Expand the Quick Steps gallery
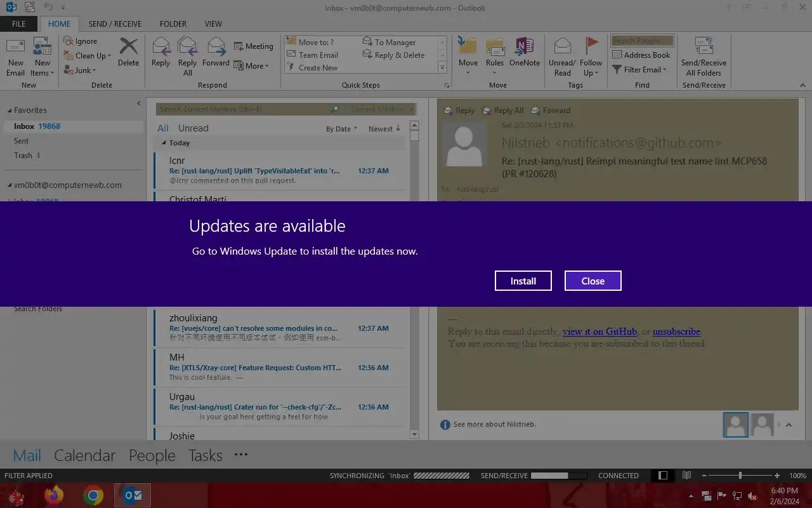Screen dimensions: 812x508 click(x=442, y=68)
